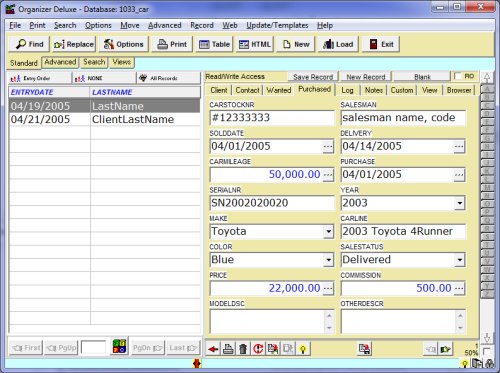Screen dimensions: 500x373
Task: Click the red splitter arrows icon in status bar
Action: [197, 363]
